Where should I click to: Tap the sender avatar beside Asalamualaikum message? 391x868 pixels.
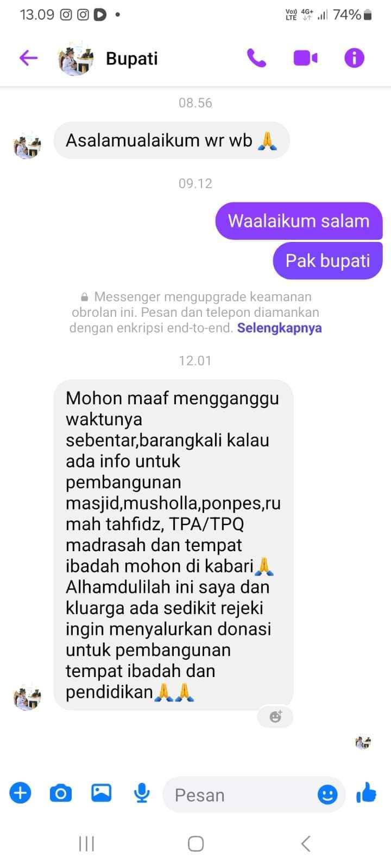coord(27,145)
